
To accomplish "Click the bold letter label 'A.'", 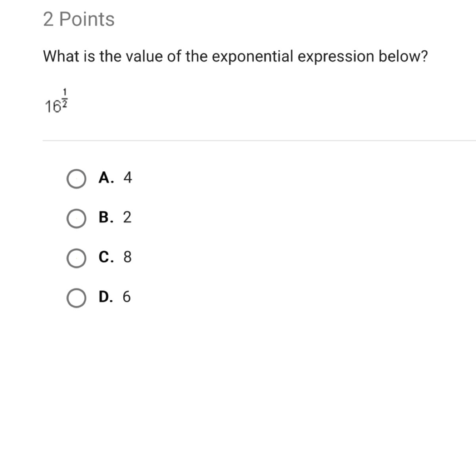I will tap(106, 178).
